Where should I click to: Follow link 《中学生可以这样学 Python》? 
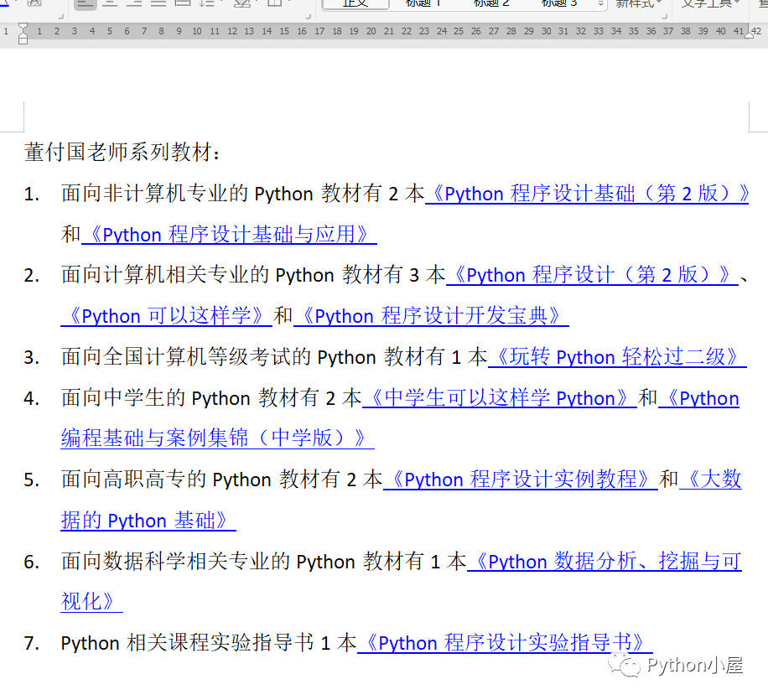[500, 397]
